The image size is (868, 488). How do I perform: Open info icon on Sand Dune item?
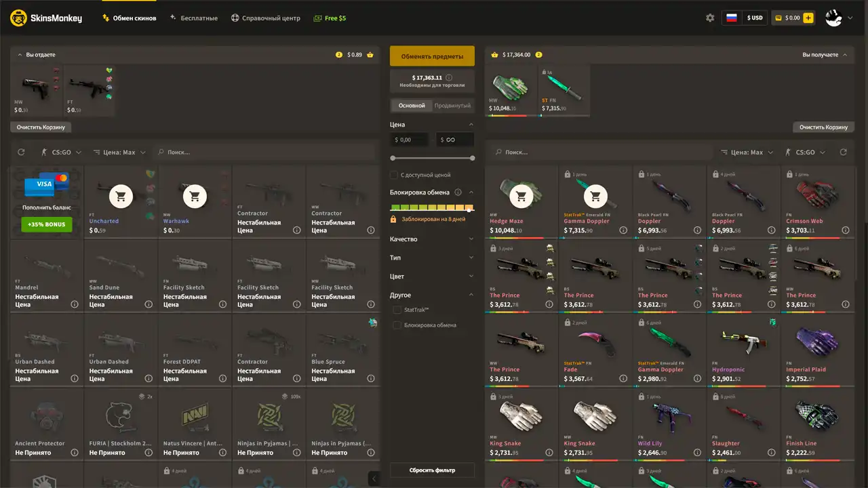pos(149,304)
